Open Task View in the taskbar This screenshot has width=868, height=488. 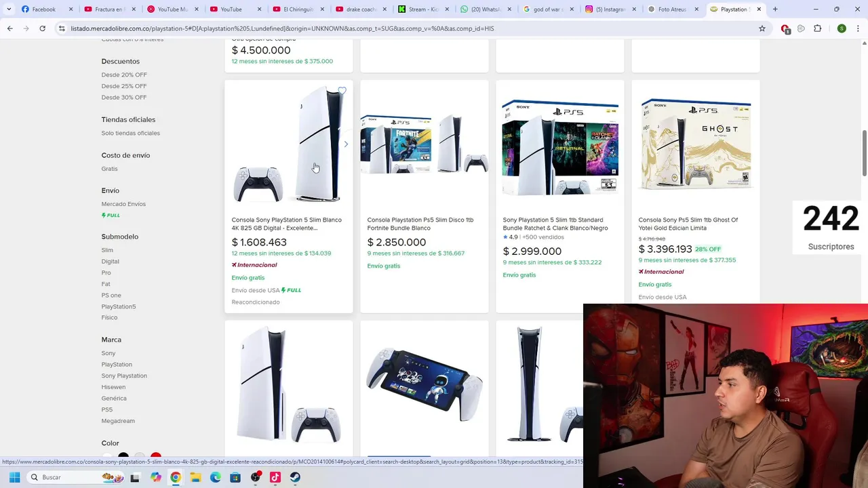click(x=135, y=477)
